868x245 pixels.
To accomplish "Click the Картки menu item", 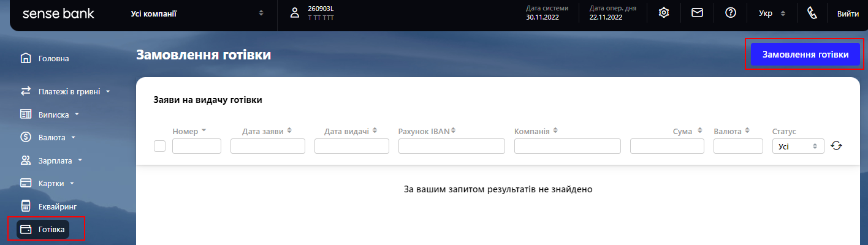I will [51, 183].
